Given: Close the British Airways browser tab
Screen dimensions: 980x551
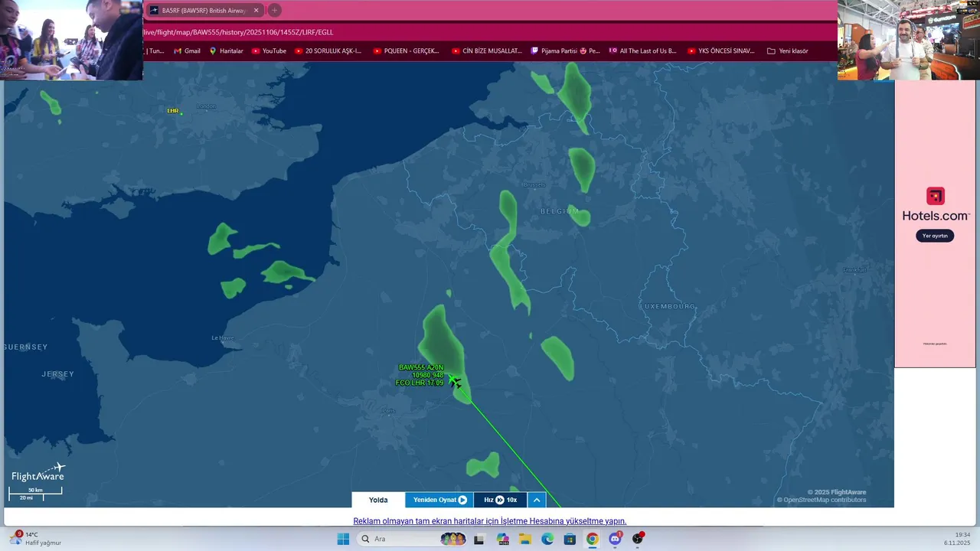Looking at the screenshot, I should point(256,11).
